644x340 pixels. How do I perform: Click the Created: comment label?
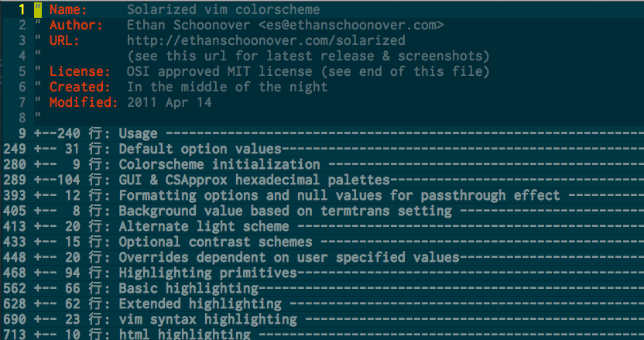[x=80, y=87]
